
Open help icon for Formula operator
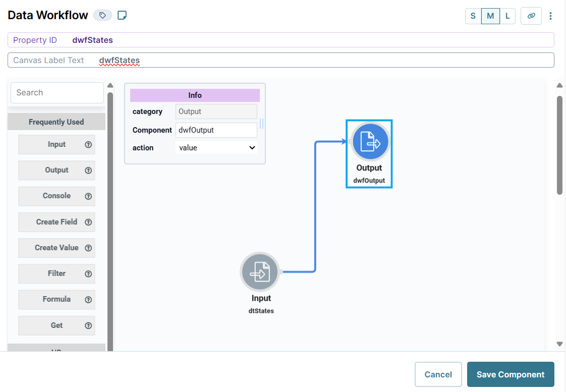click(88, 300)
